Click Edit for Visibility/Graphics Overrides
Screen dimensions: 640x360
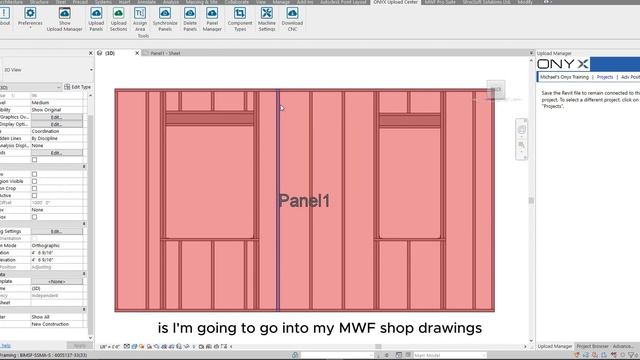pyautogui.click(x=56, y=117)
